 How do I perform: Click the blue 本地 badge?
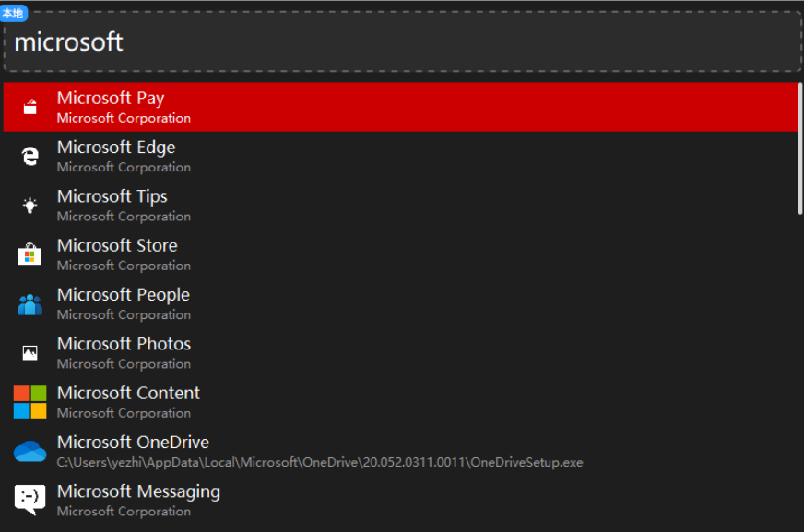(x=13, y=13)
